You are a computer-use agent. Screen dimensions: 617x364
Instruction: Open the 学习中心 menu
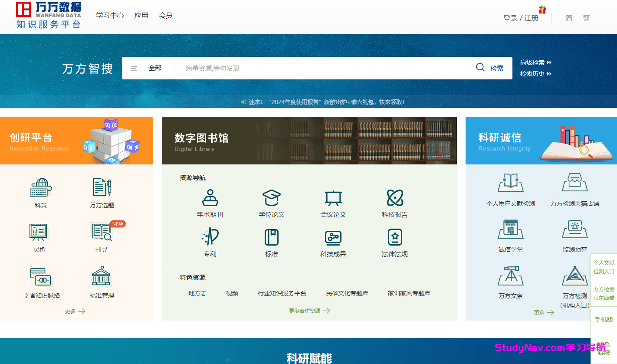tap(110, 15)
